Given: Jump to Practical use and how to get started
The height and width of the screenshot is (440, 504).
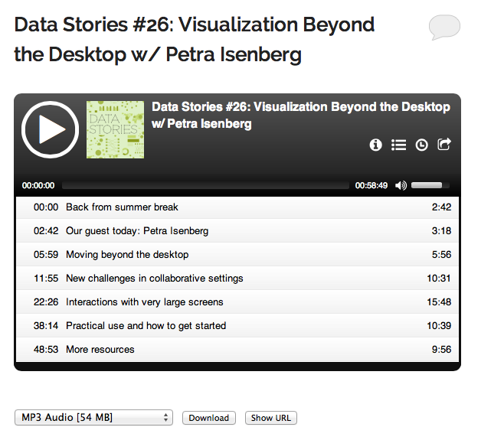Looking at the screenshot, I should point(237,326).
